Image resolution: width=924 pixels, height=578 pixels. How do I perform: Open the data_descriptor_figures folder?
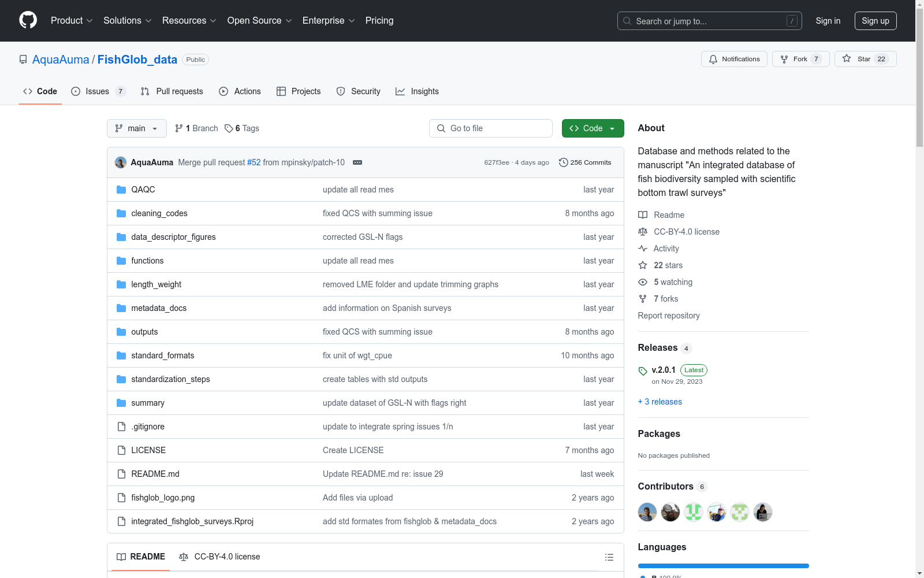(x=173, y=237)
